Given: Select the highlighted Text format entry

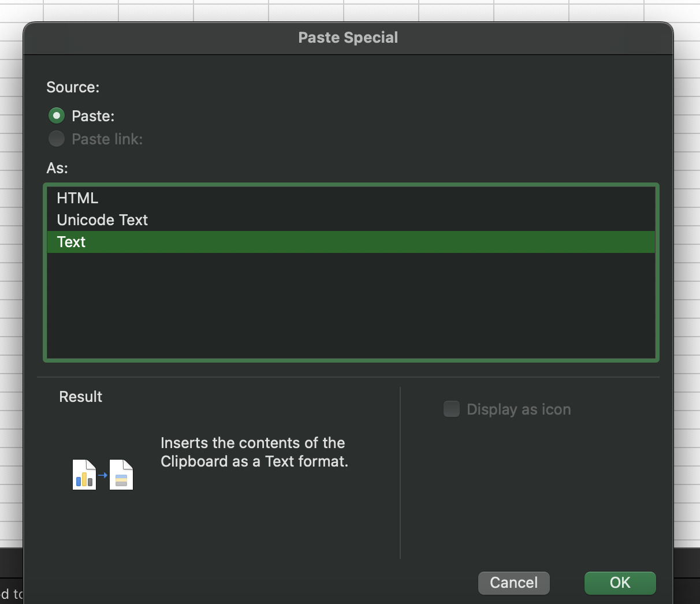Looking at the screenshot, I should [x=71, y=242].
